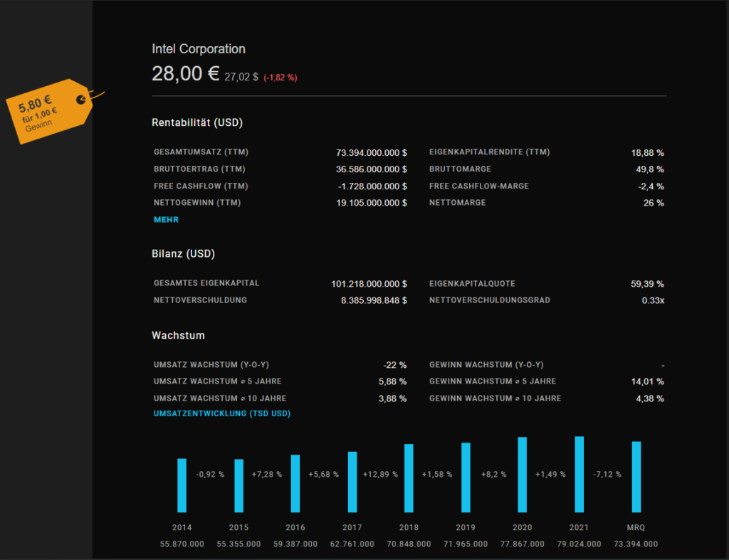
Task: Click the +7,28 % change label
Action: click(x=267, y=475)
